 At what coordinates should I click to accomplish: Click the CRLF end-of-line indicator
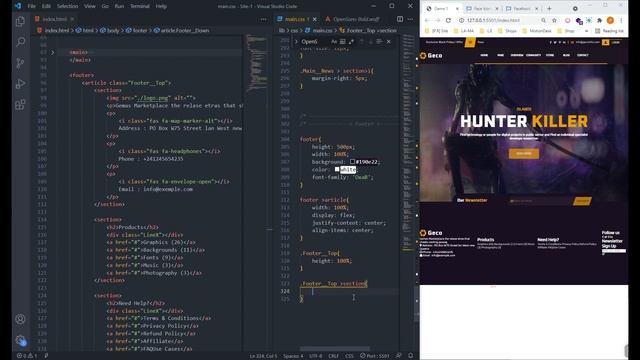(x=333, y=356)
